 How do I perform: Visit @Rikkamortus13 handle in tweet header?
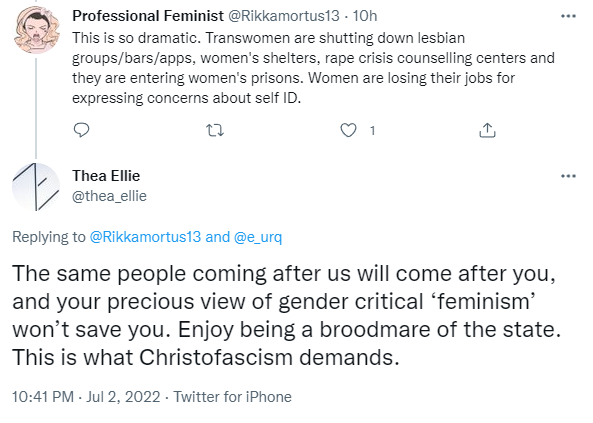pyautogui.click(x=284, y=16)
